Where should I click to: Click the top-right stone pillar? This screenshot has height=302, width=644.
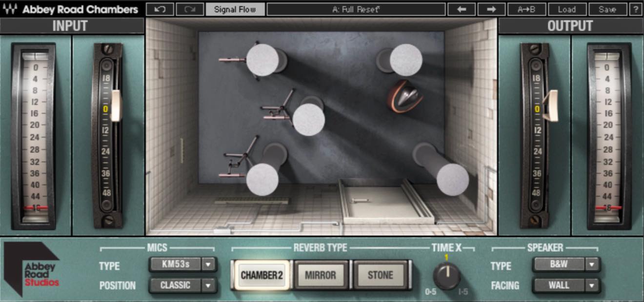(406, 60)
